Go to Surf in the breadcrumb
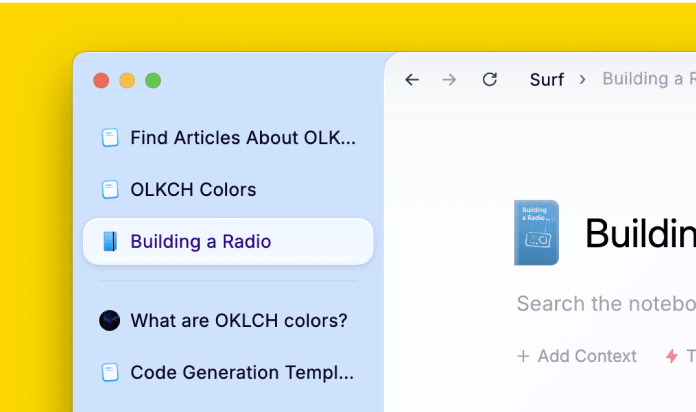The height and width of the screenshot is (412, 696). click(x=547, y=80)
